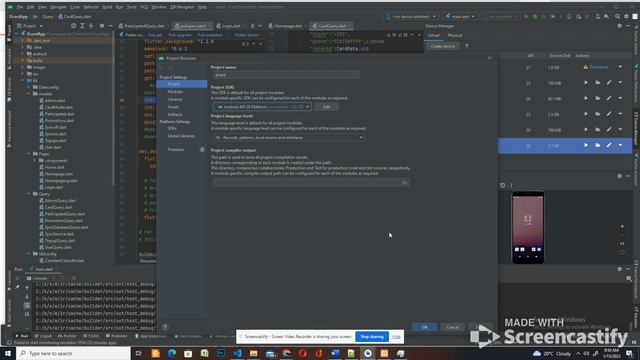
Task: Open IDE settings gear in top toolbar
Action: (626, 16)
